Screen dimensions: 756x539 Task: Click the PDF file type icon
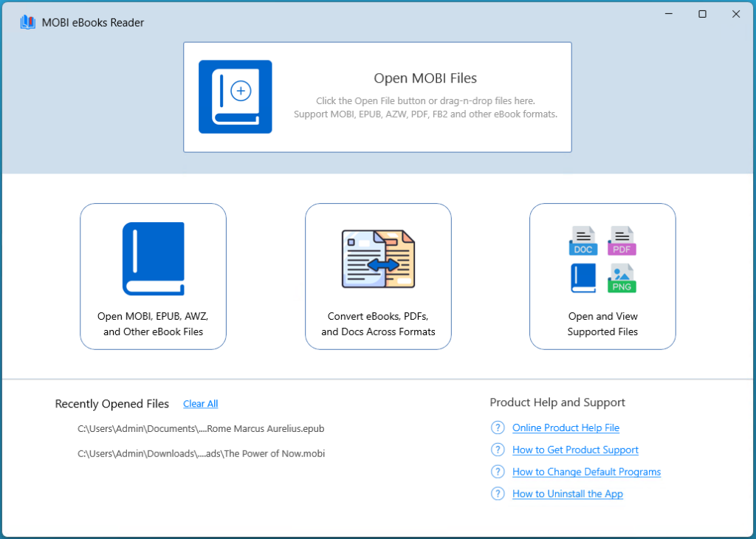point(622,241)
